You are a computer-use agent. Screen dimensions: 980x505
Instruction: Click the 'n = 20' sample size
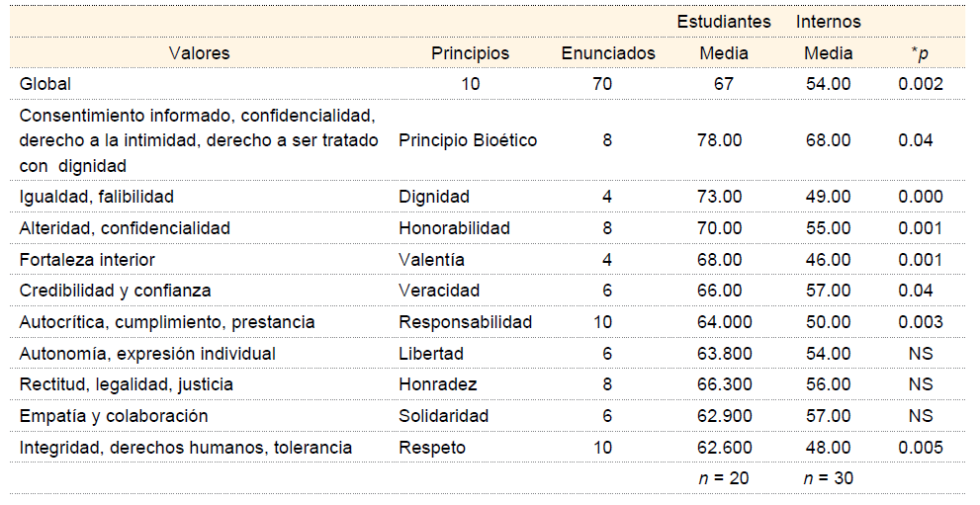coord(724,478)
